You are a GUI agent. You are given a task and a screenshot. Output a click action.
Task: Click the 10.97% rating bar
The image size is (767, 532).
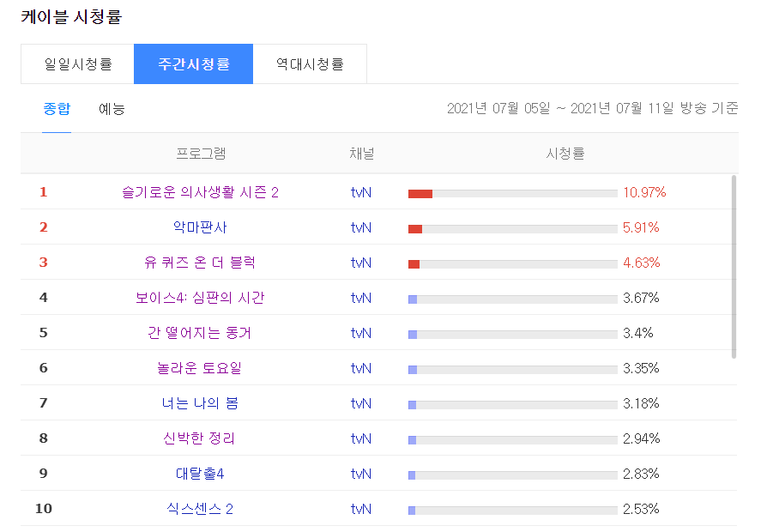[x=513, y=194]
